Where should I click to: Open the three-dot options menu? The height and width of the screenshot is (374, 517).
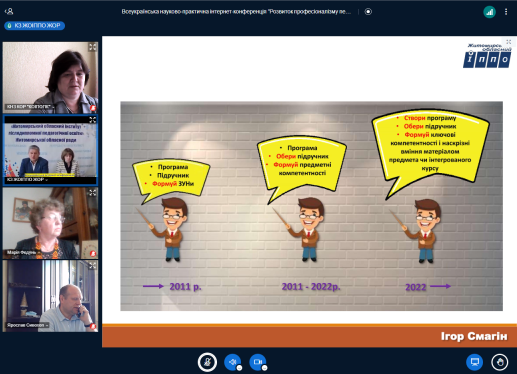(x=506, y=12)
